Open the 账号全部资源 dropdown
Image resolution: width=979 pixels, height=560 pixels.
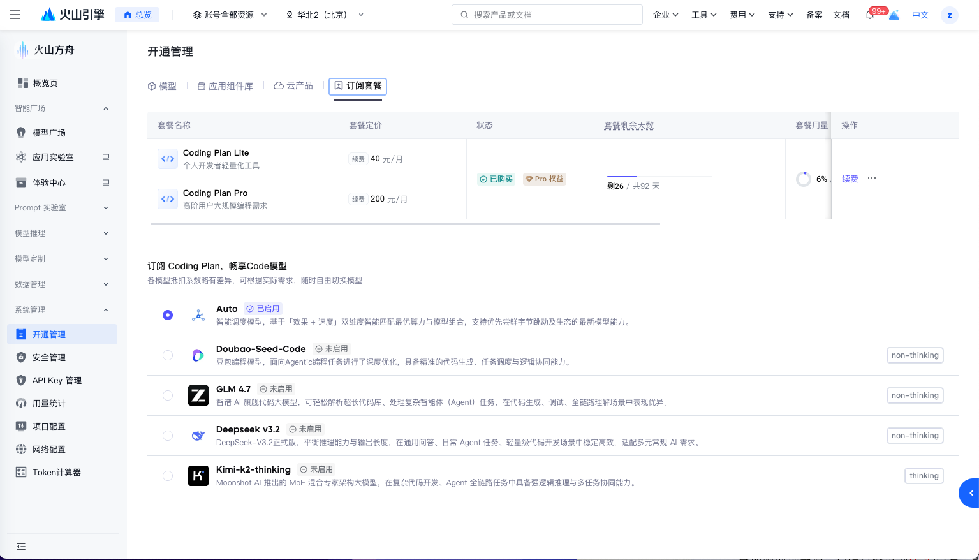[230, 15]
